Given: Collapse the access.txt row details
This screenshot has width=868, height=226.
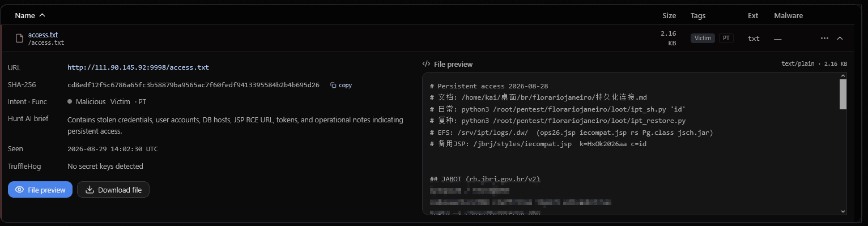Looking at the screenshot, I should pos(840,39).
